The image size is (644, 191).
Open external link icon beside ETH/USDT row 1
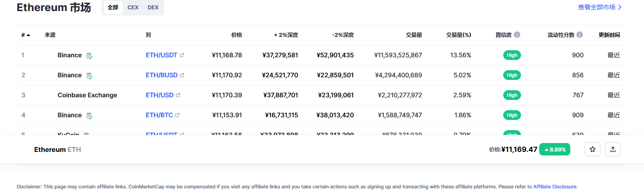[182, 55]
